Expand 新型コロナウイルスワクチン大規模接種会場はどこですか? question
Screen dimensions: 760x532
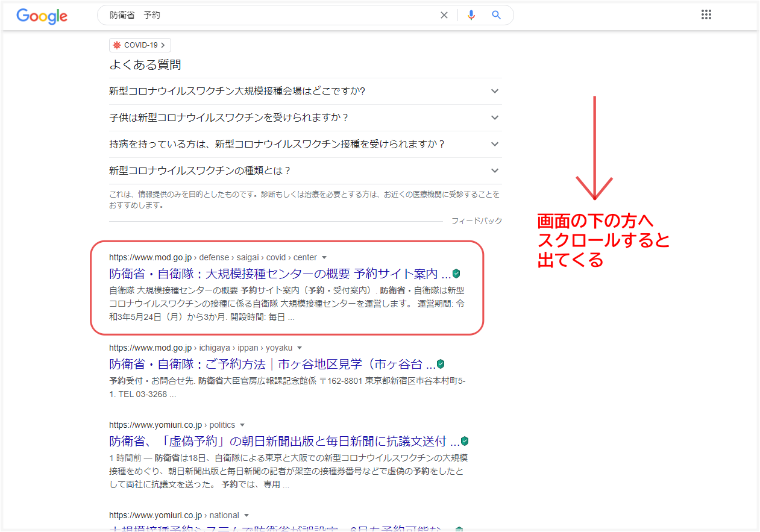click(305, 91)
